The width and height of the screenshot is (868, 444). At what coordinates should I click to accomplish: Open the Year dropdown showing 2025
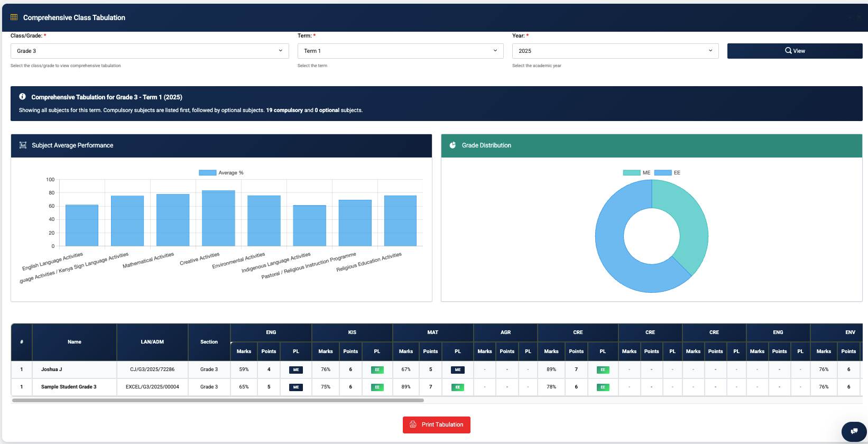tap(615, 51)
